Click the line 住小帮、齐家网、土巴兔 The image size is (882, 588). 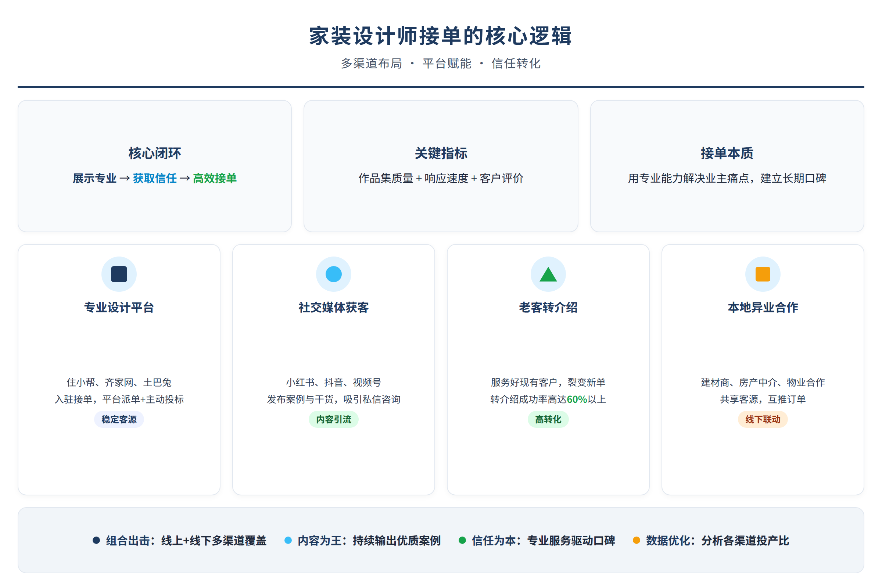pyautogui.click(x=119, y=382)
